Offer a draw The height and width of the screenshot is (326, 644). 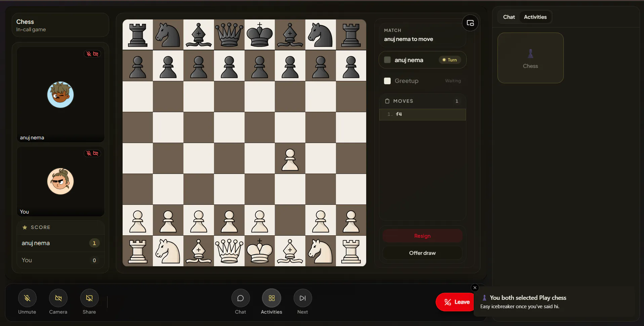pos(422,253)
